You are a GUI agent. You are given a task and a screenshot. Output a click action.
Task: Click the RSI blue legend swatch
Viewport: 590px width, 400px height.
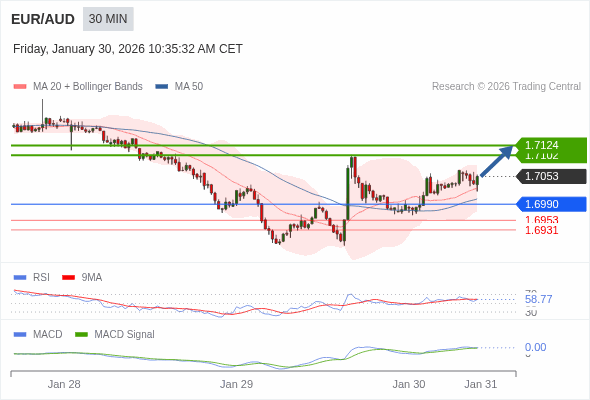click(20, 278)
